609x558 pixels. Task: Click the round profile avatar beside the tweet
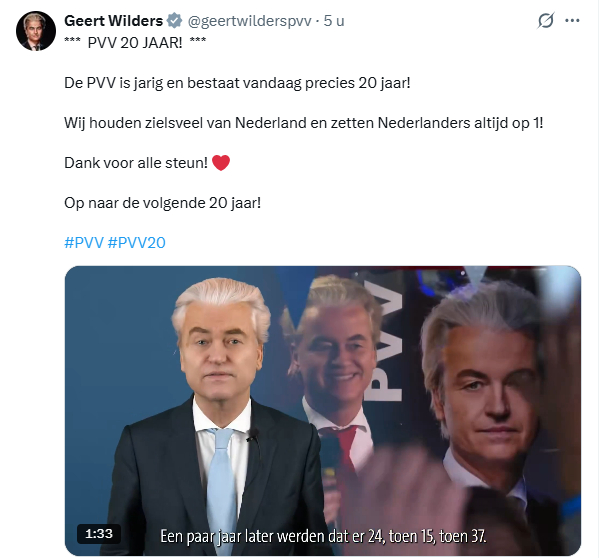(x=36, y=31)
